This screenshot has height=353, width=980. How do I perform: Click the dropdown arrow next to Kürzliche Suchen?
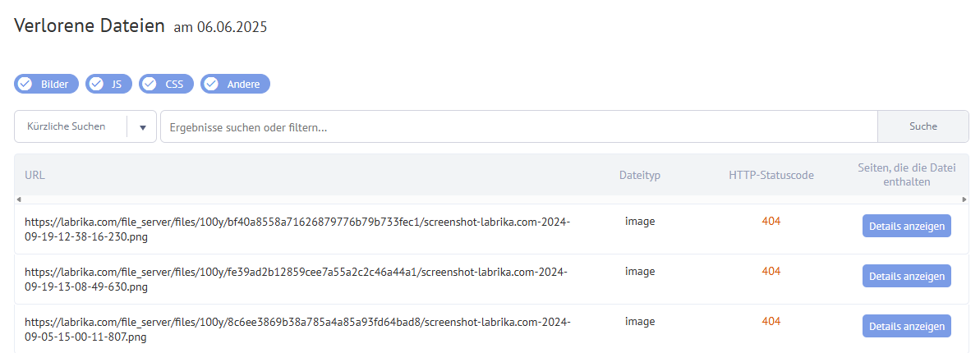tap(142, 127)
